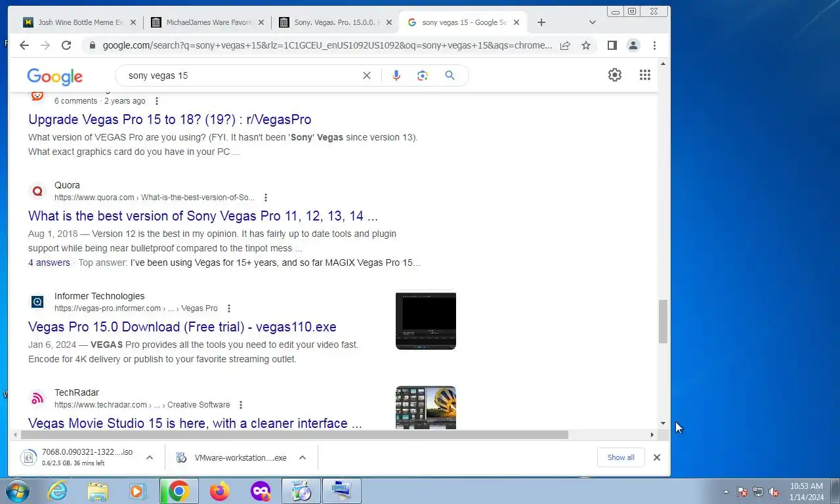Viewport: 840px width, 504px height.
Task: Click Show all downloads button
Action: point(621,457)
